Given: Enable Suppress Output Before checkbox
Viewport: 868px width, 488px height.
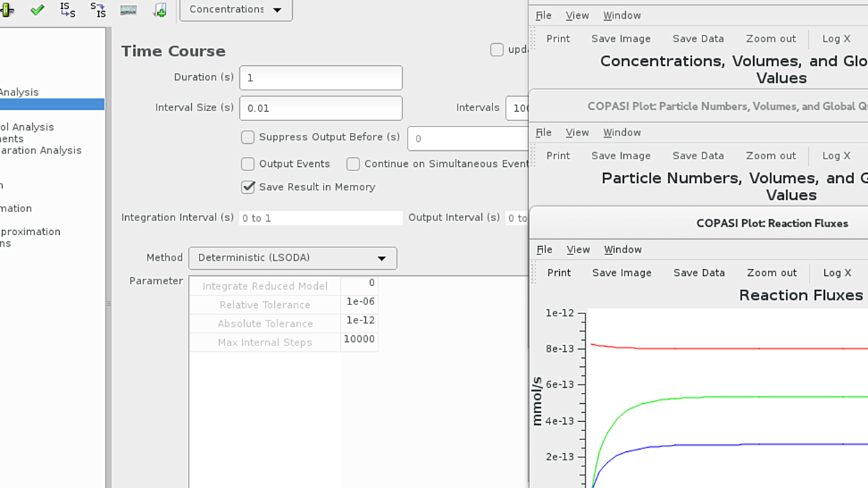Looking at the screenshot, I should pos(248,138).
